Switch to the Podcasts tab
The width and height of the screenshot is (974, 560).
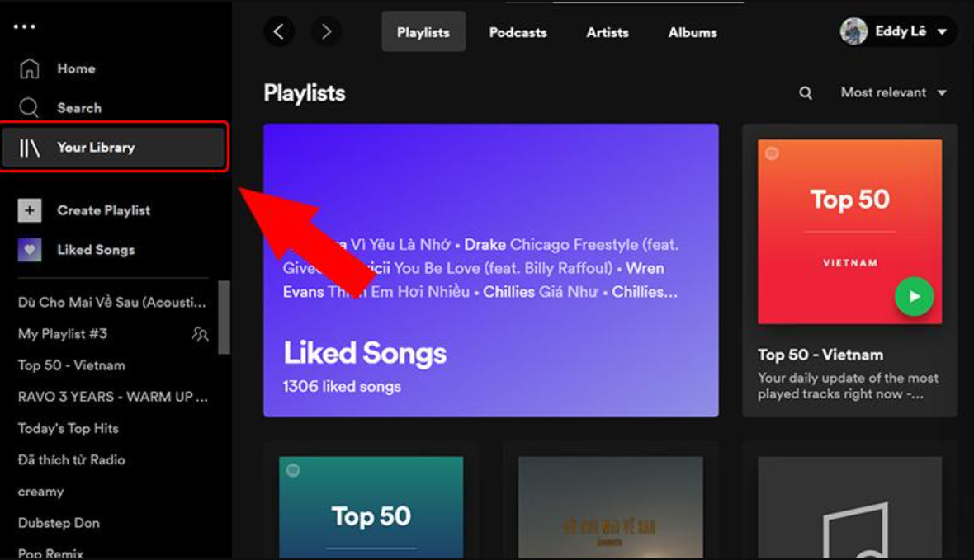pos(518,31)
